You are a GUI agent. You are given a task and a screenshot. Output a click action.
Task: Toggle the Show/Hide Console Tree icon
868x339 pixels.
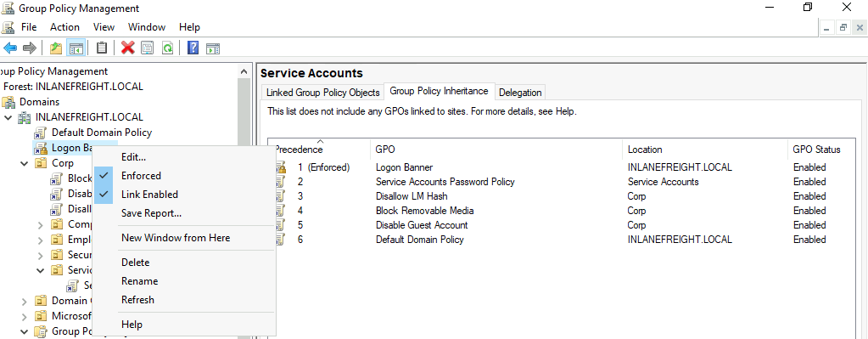tap(76, 48)
